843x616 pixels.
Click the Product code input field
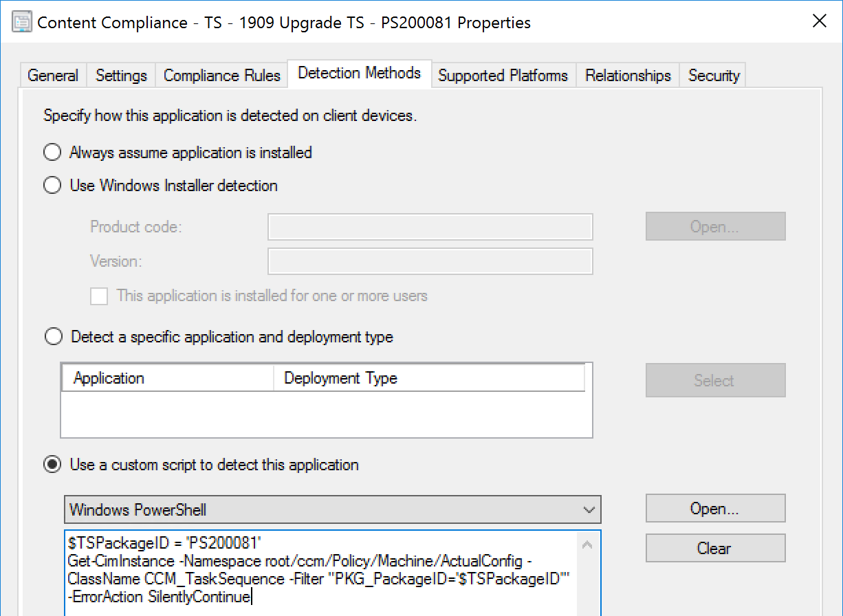[430, 226]
